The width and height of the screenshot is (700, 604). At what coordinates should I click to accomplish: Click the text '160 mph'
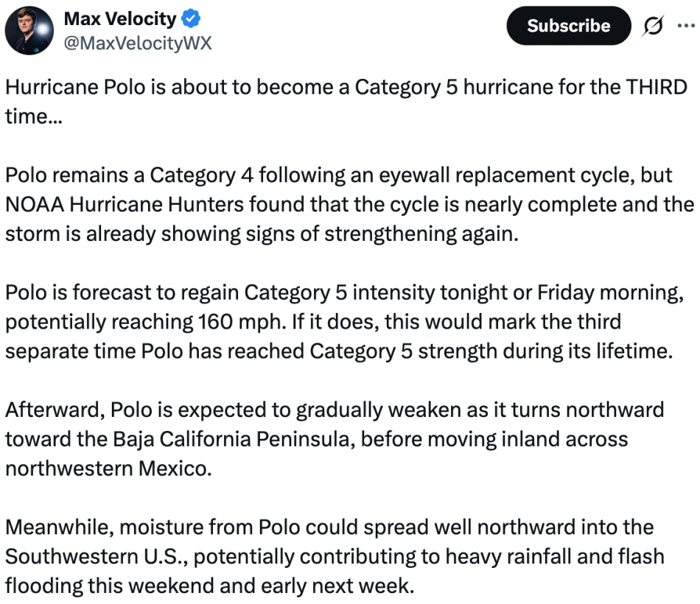click(242, 322)
